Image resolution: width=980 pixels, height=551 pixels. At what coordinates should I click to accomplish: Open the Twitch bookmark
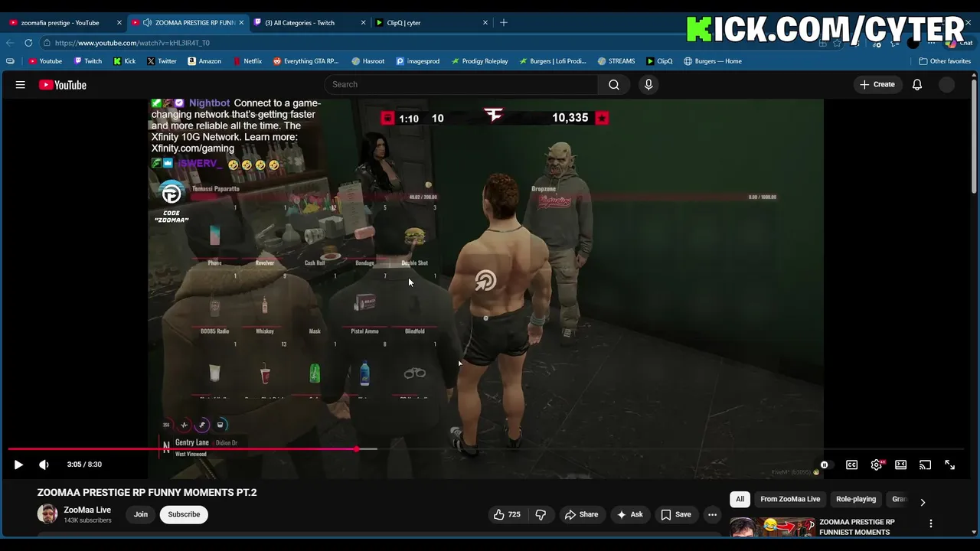pos(88,61)
